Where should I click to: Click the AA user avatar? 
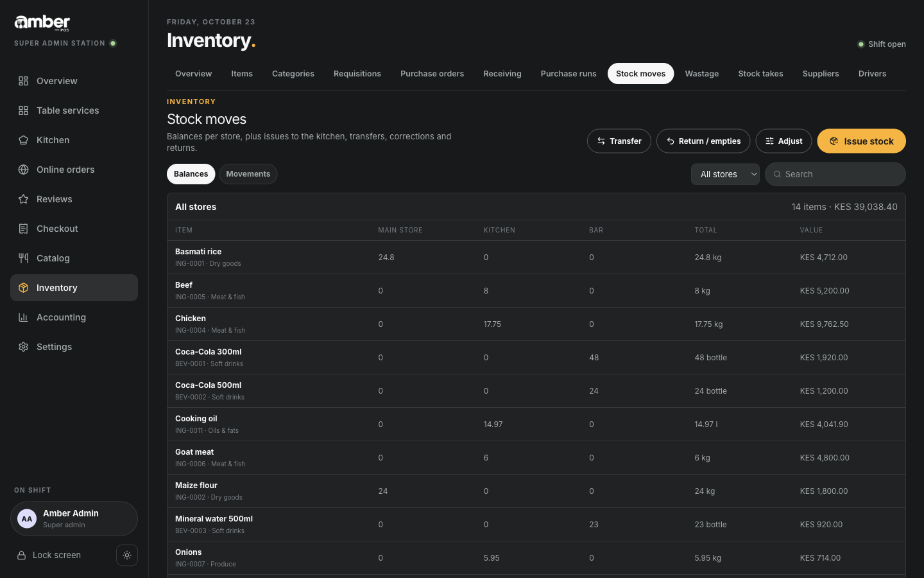click(x=27, y=519)
